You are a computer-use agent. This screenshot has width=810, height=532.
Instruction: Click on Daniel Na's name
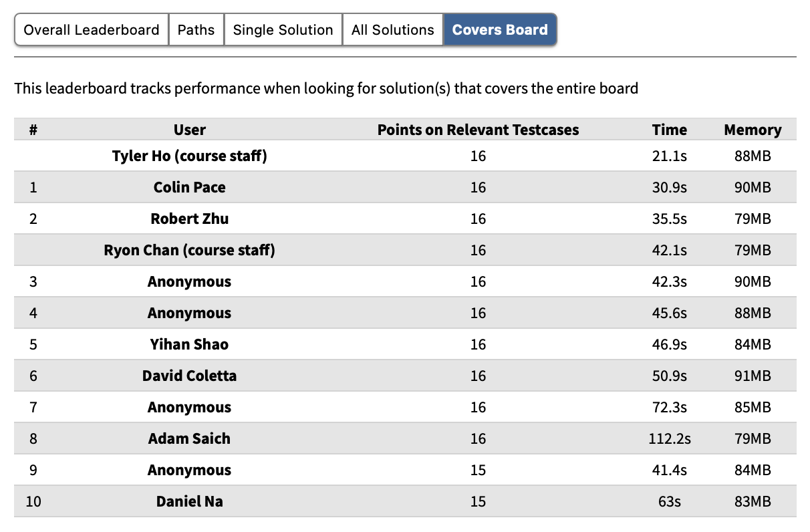click(x=190, y=501)
